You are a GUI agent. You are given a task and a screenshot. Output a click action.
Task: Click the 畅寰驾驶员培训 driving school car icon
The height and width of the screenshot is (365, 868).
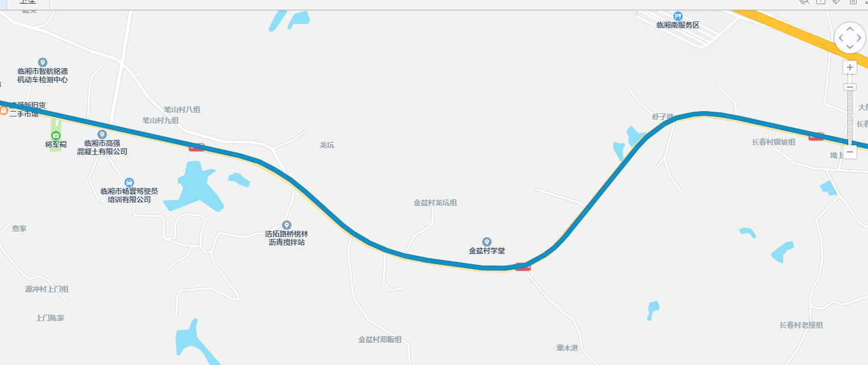[x=129, y=182]
